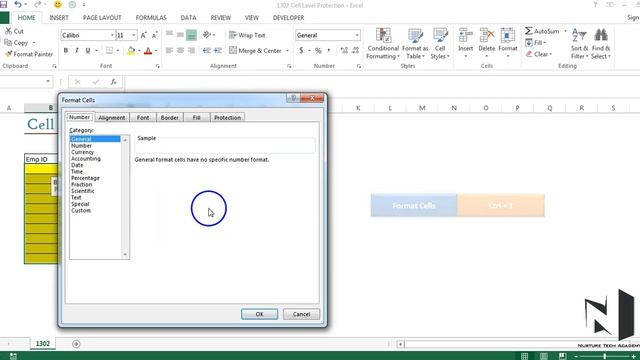Open the Insert ribbon tab
The height and width of the screenshot is (360, 640).
[59, 18]
